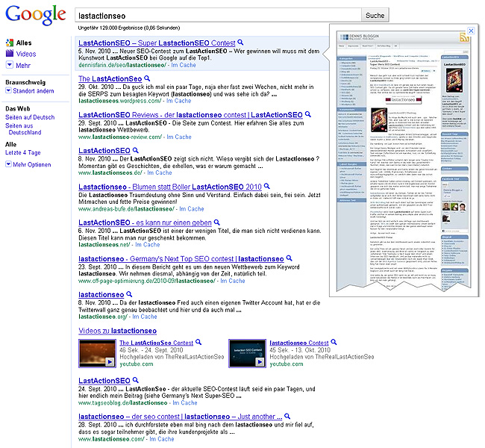
Task: Click the search query input field
Action: [218, 15]
